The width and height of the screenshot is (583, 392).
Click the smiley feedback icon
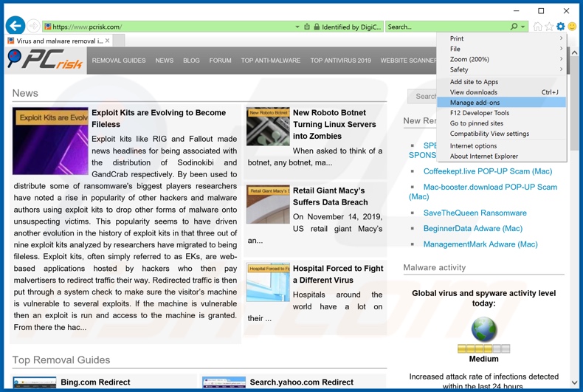pyautogui.click(x=572, y=27)
